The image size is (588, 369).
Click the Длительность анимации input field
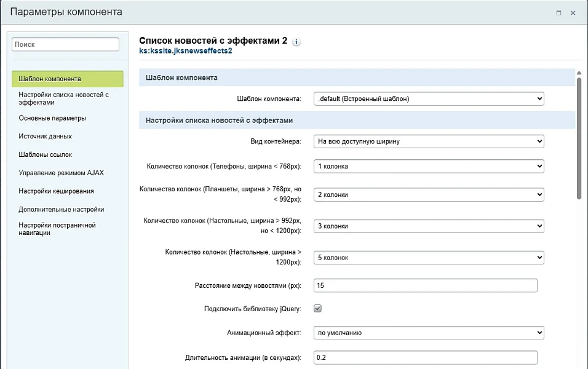tap(425, 357)
